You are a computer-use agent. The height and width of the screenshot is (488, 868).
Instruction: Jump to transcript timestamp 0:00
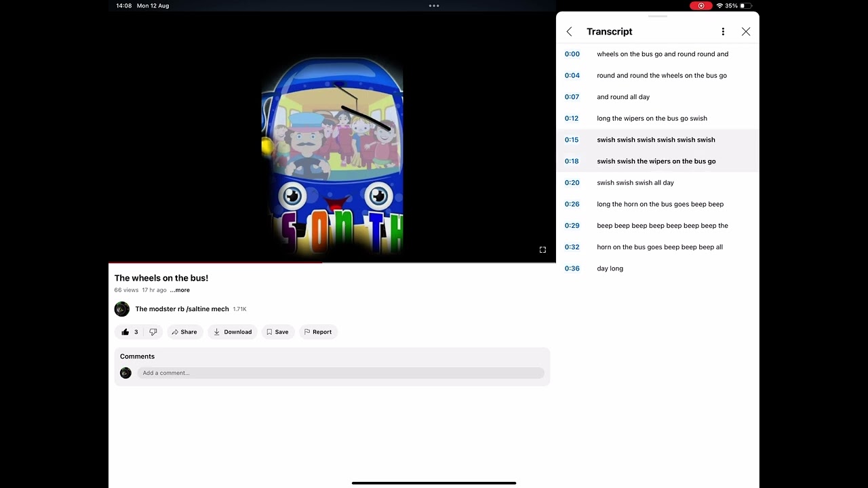coord(572,54)
